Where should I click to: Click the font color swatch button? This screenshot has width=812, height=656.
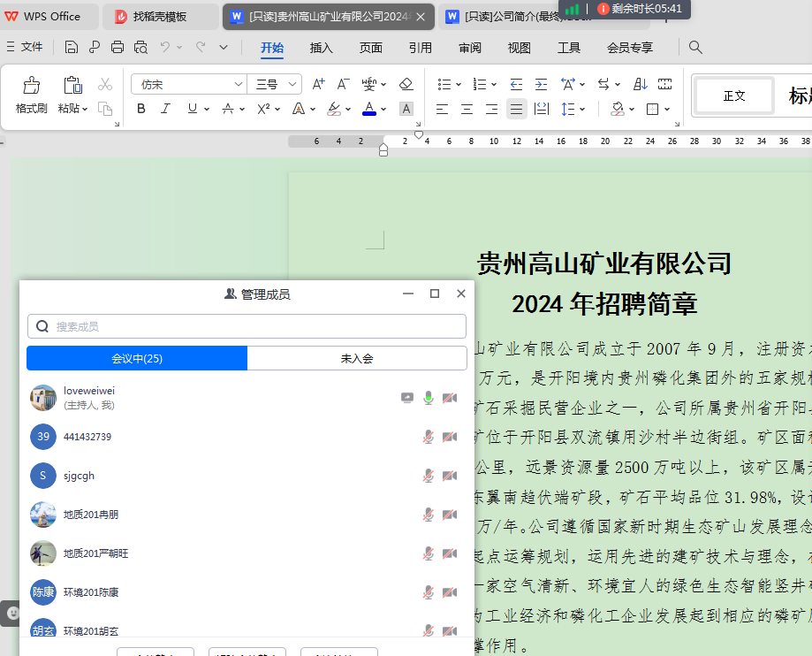(x=368, y=109)
